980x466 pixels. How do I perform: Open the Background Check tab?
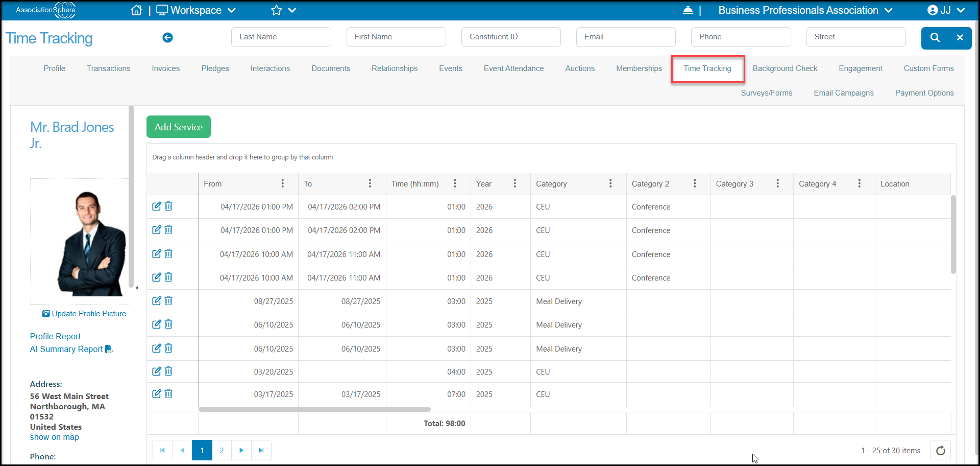(785, 68)
